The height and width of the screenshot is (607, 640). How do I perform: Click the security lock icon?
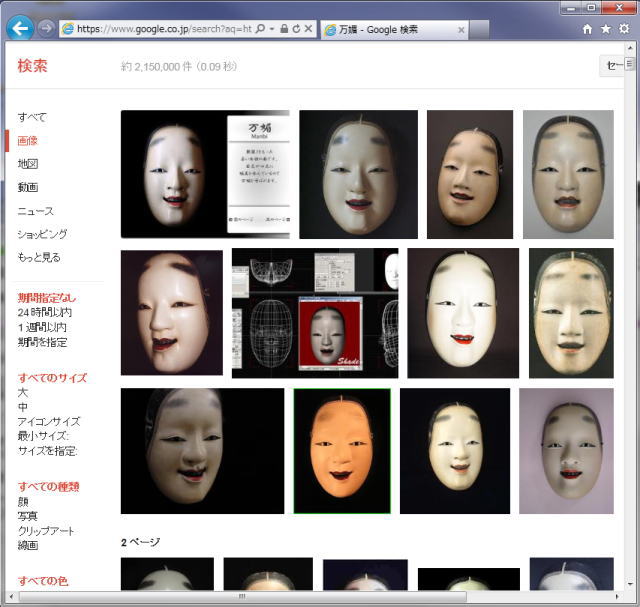pos(284,29)
